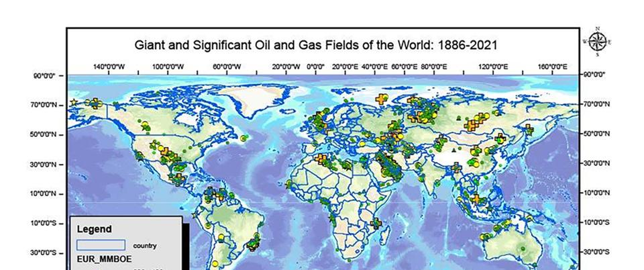
Task: Select the orange cross marker off eastern Brazil
Action: pyautogui.click(x=253, y=244)
